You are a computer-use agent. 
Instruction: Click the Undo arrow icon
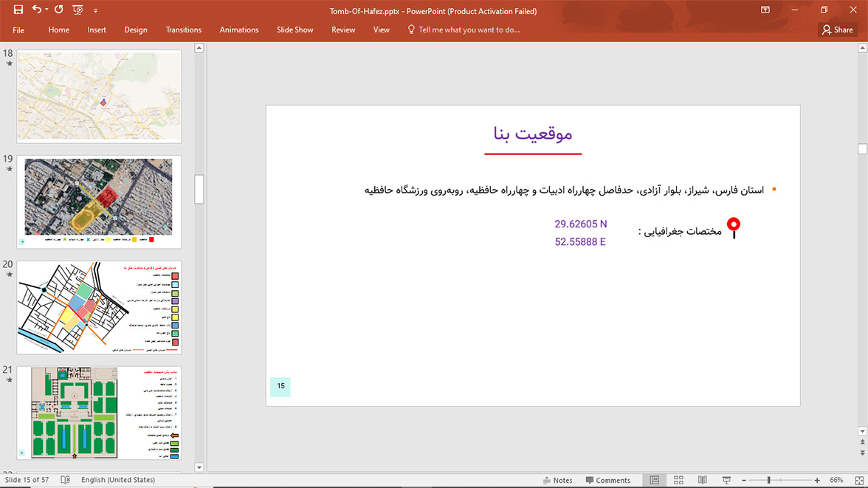[36, 10]
